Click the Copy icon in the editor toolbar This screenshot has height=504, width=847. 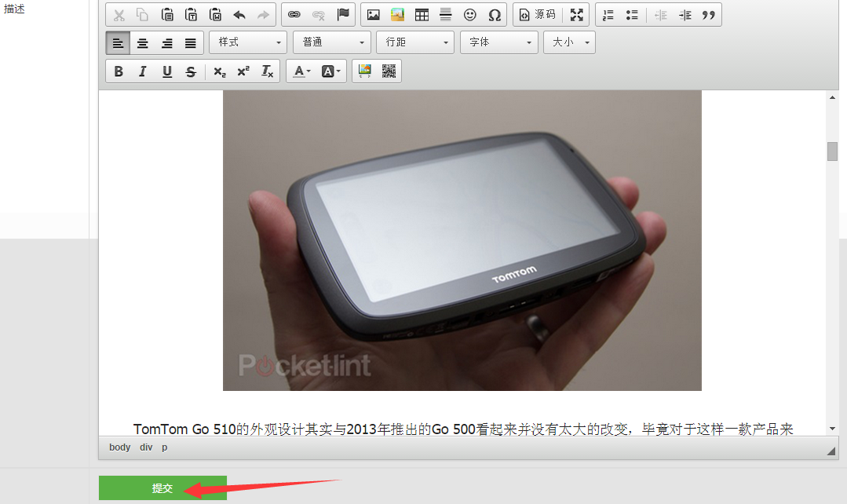(143, 15)
